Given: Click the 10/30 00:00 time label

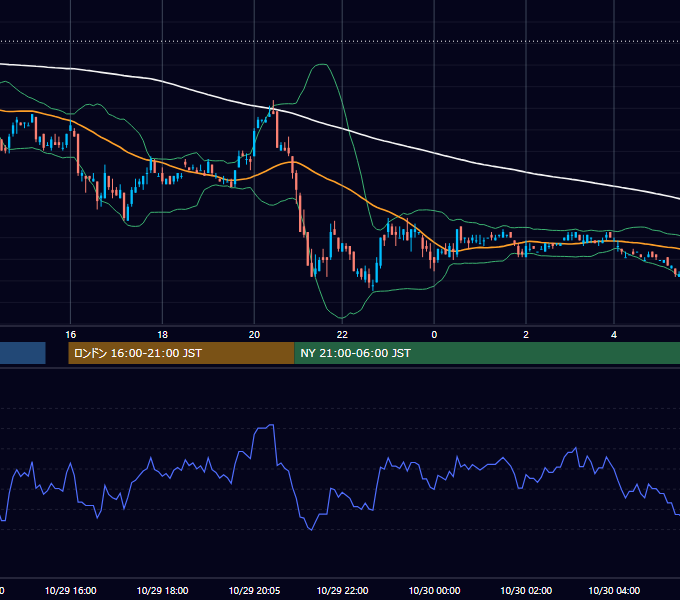Looking at the screenshot, I should click(434, 590).
